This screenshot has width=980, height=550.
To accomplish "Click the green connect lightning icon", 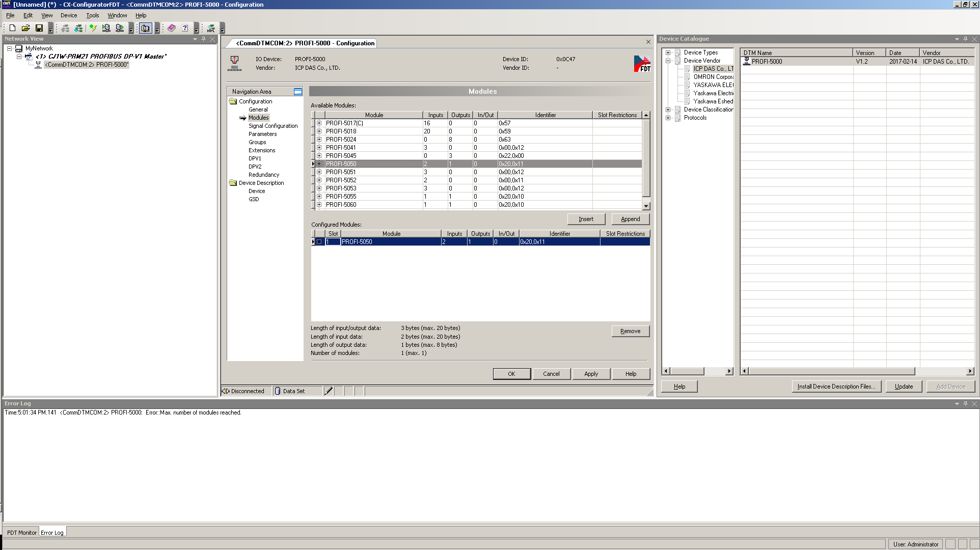I will [x=93, y=29].
